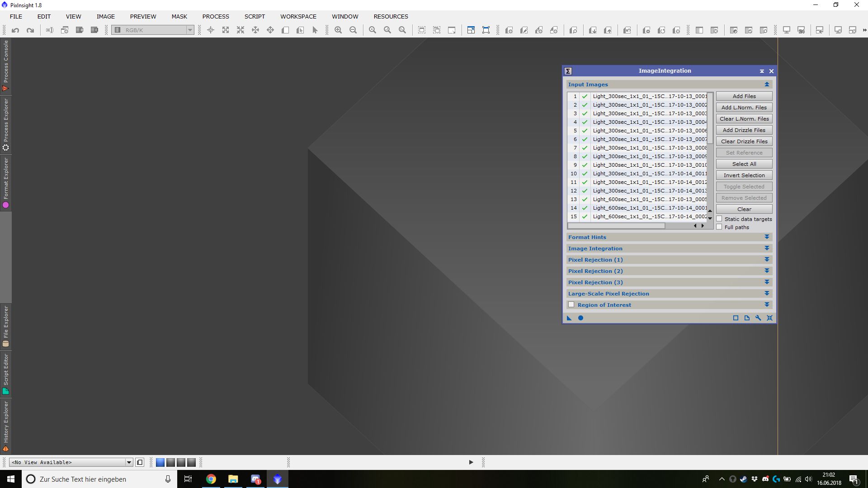
Task: Click the Select All button
Action: (744, 164)
